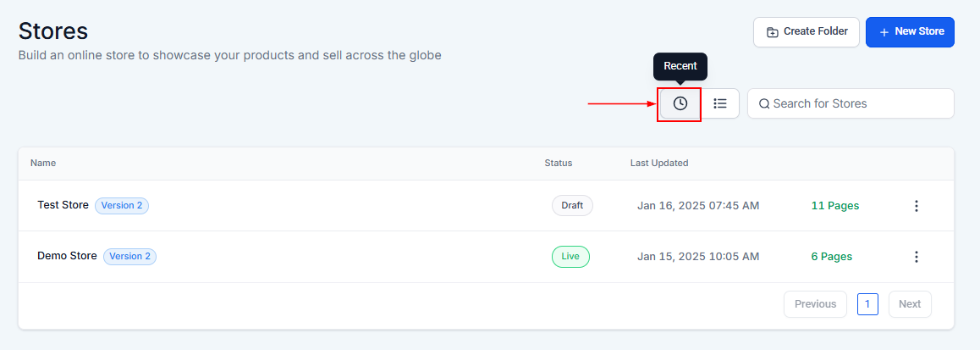Click the Name column header
980x350 pixels.
click(x=43, y=163)
